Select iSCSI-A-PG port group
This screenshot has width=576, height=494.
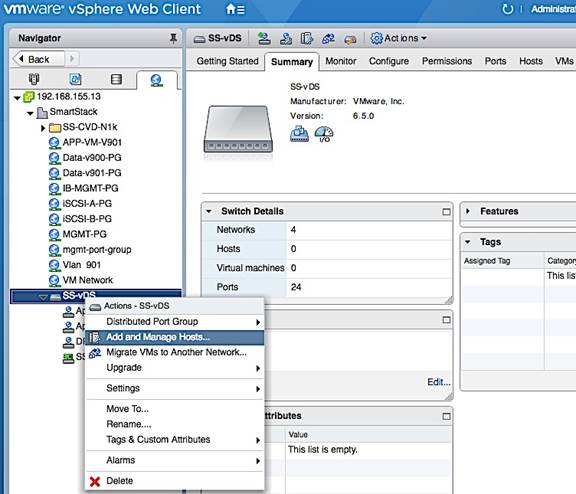pos(87,203)
